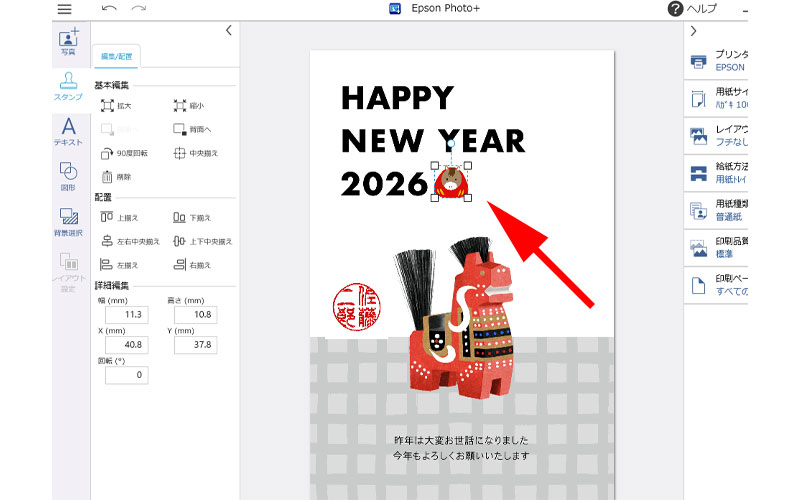Screen dimensions: 800x500
Task: Align objects to bottom (下揃え)
Action: 192,218
